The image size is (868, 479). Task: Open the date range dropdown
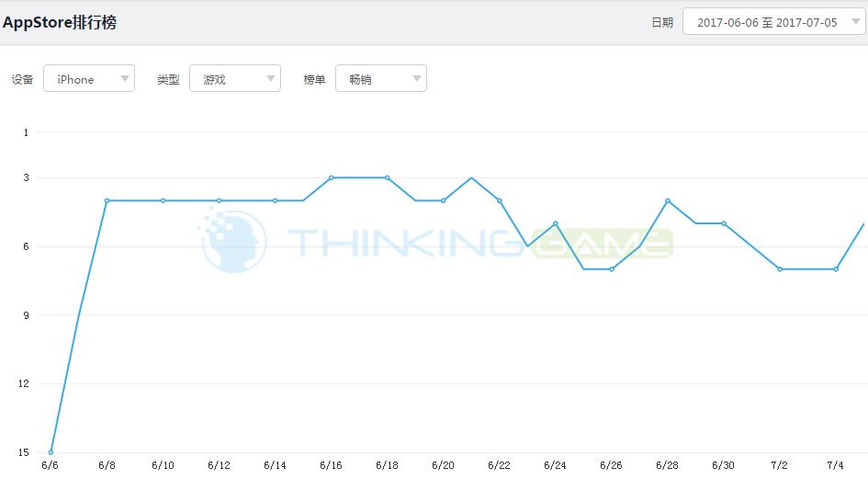click(x=773, y=23)
